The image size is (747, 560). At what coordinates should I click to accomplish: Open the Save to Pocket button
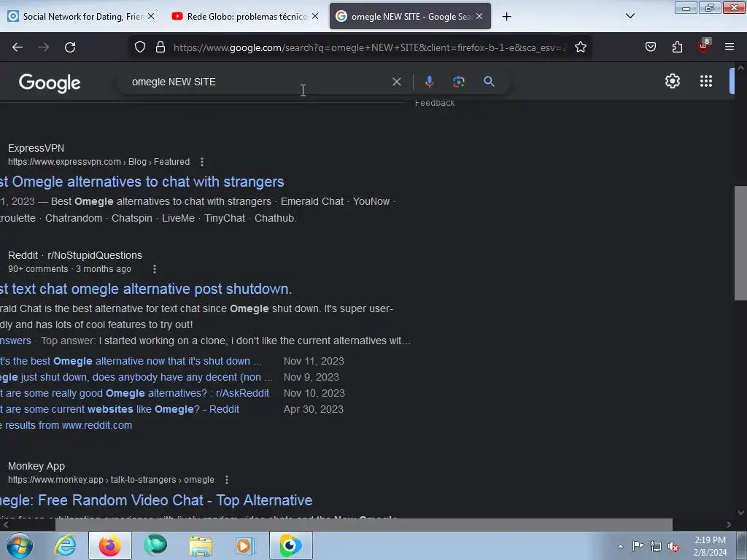pyautogui.click(x=650, y=47)
